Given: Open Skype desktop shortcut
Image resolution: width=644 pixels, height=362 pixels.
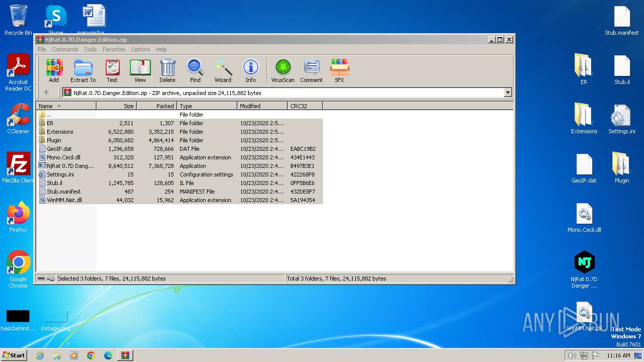Looking at the screenshot, I should pyautogui.click(x=56, y=20).
